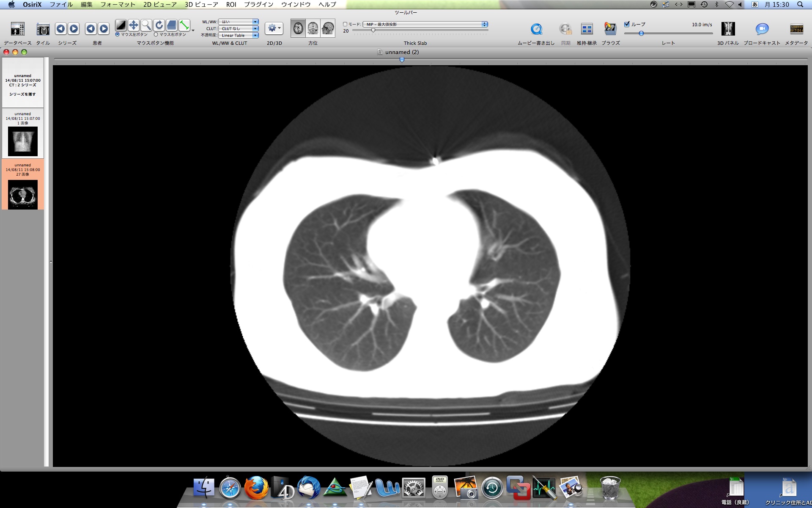The image size is (812, 508).
Task: Click the ムービー書き出し QuickTime export icon
Action: [536, 29]
